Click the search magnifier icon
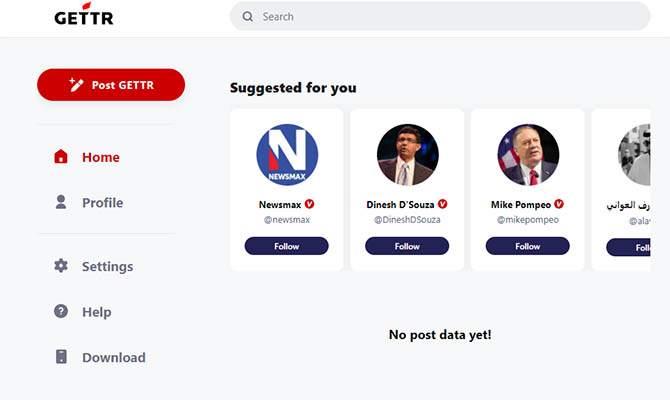This screenshot has height=400, width=670. (x=246, y=17)
